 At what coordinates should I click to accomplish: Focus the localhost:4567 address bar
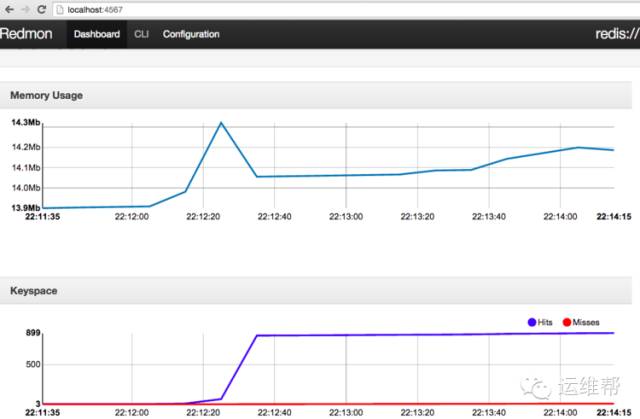point(346,10)
